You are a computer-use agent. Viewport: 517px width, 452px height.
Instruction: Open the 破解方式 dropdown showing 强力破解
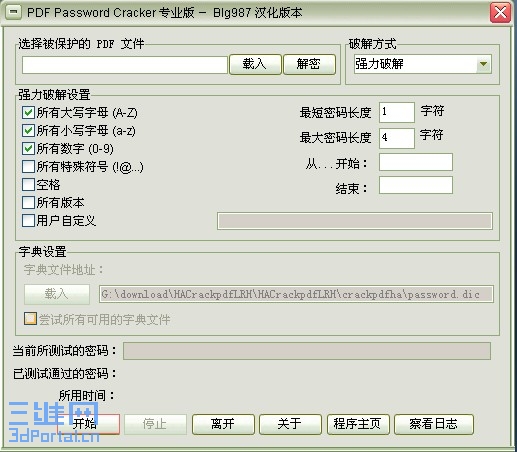coord(422,64)
